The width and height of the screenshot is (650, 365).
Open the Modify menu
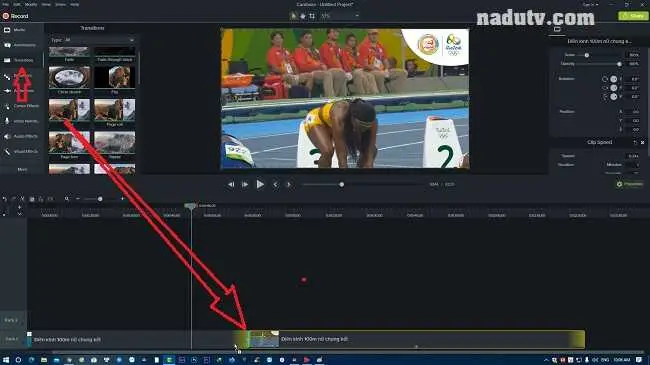[x=31, y=4]
